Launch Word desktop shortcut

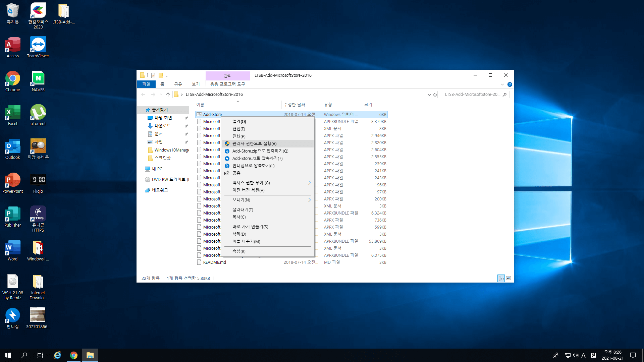pos(13,250)
